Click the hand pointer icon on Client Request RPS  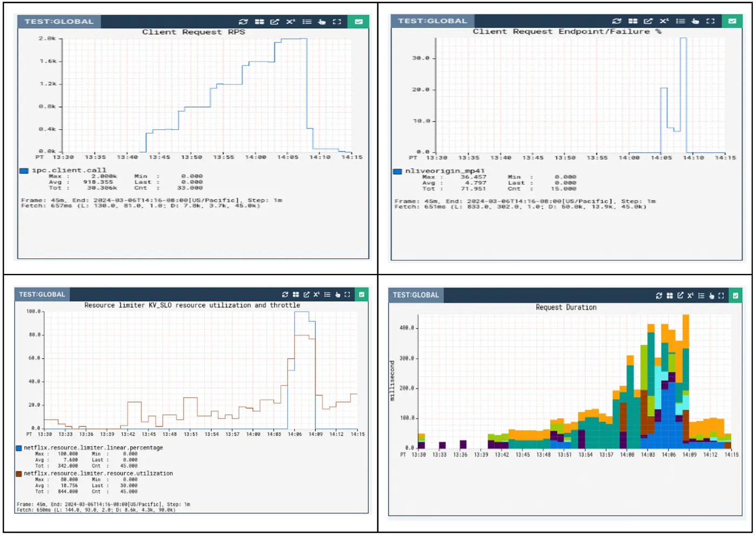(x=322, y=22)
